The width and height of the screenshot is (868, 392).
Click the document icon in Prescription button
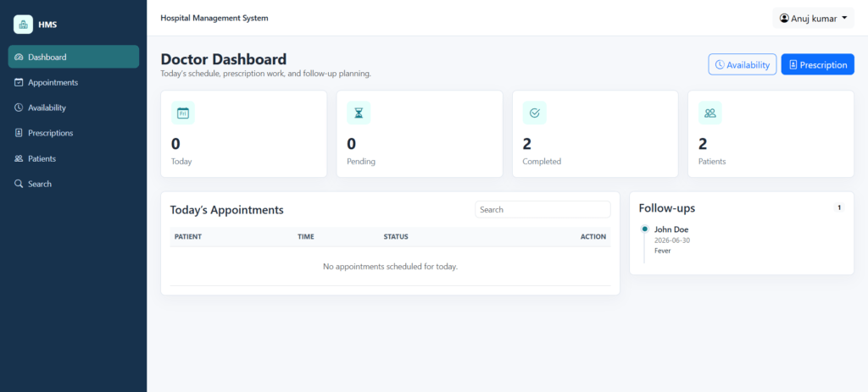click(x=793, y=64)
